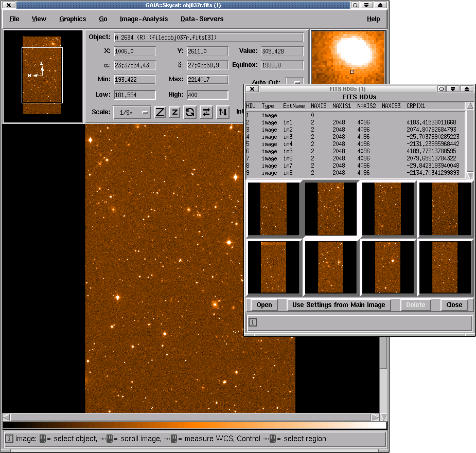Image resolution: width=476 pixels, height=453 pixels.
Task: Click the rotate image icon
Action: (x=190, y=112)
